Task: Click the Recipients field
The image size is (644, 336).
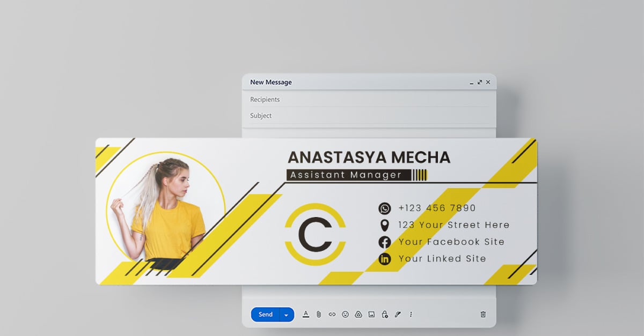Action: pyautogui.click(x=322, y=99)
